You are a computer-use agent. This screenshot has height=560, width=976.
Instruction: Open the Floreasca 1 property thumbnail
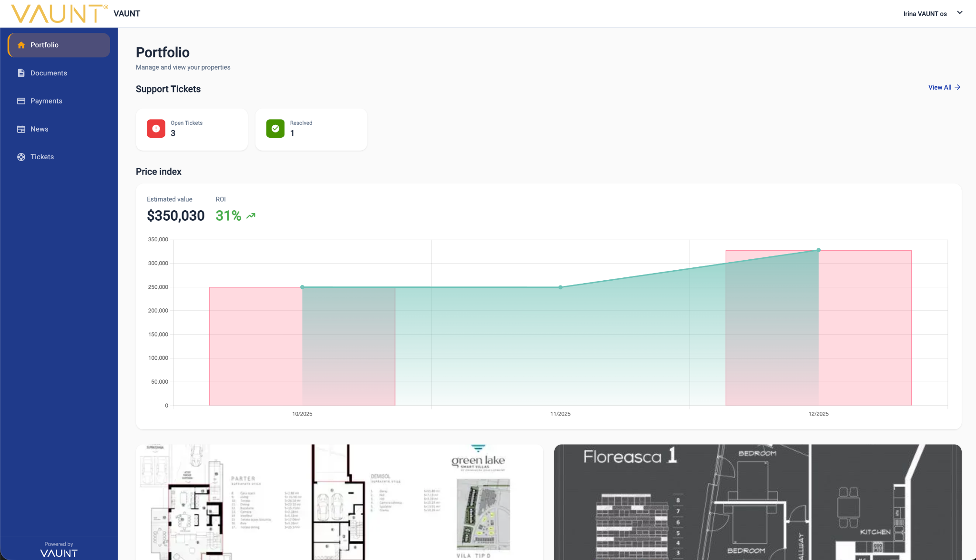tap(757, 502)
